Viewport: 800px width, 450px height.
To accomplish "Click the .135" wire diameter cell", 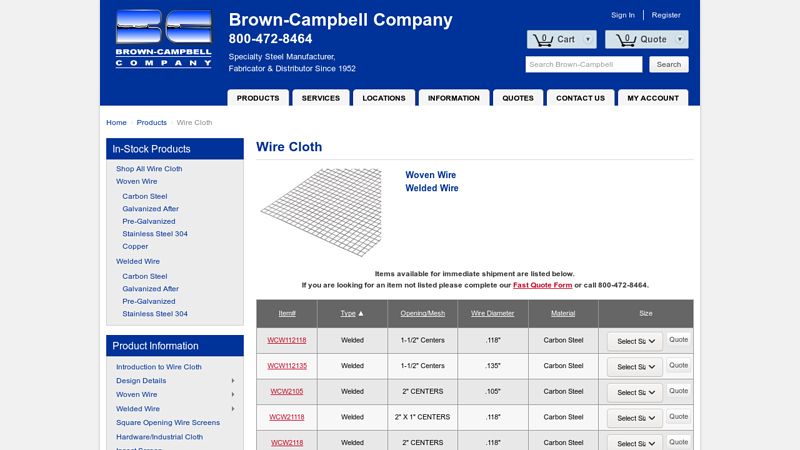I will (x=493, y=366).
